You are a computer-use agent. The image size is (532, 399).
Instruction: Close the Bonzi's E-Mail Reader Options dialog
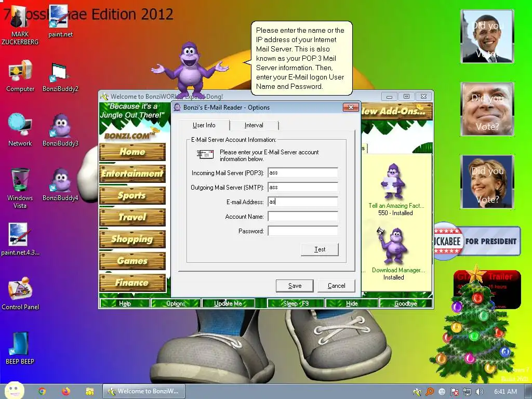(351, 107)
